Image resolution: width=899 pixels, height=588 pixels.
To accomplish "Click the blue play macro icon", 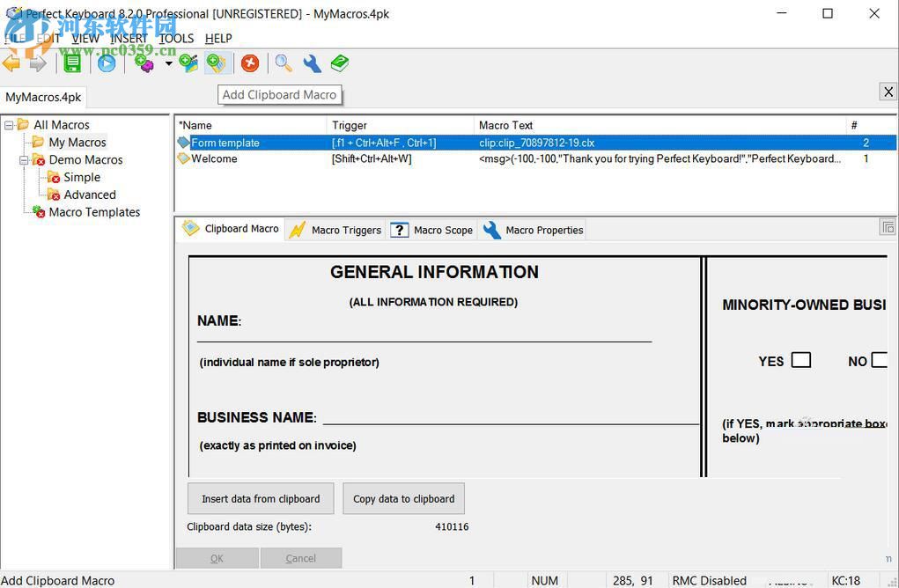I will (107, 63).
